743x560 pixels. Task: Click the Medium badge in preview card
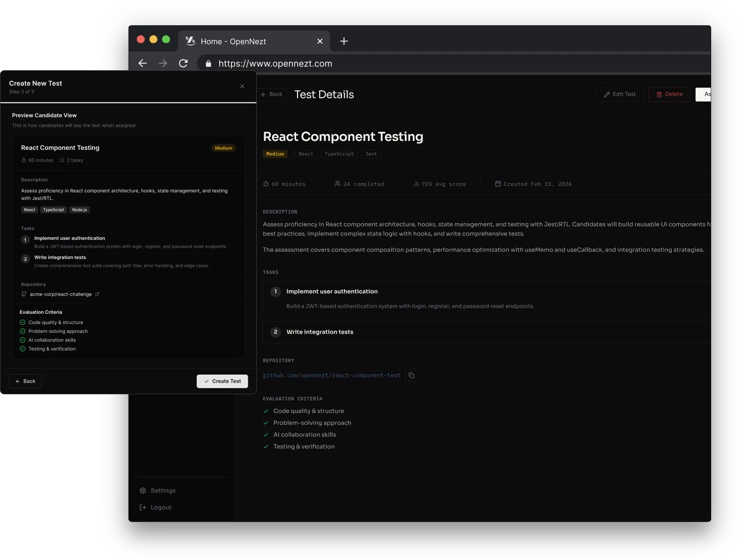223,148
